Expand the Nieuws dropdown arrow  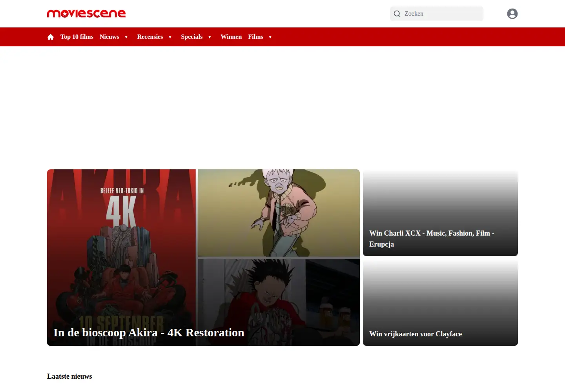pos(126,37)
